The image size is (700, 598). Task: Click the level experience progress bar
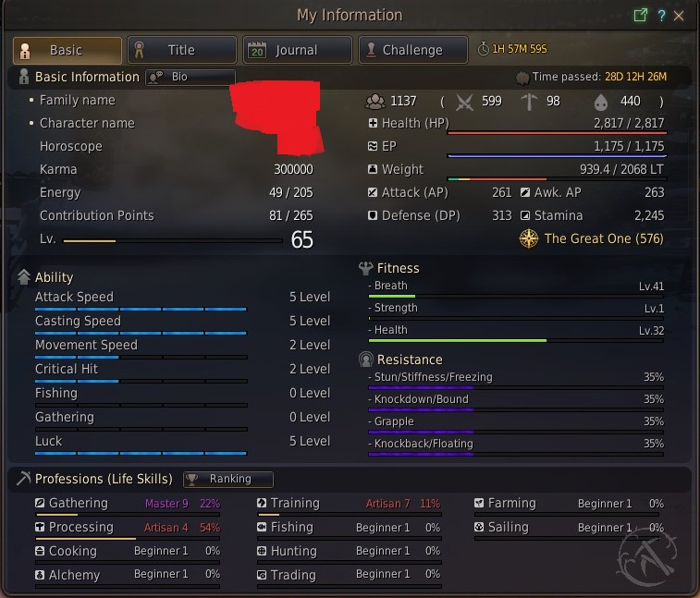[x=173, y=241]
